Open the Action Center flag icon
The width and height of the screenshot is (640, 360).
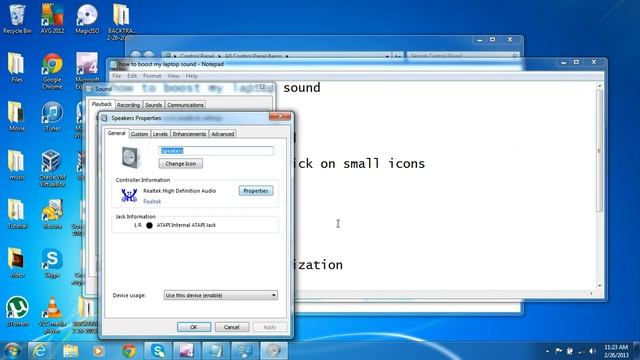point(559,351)
